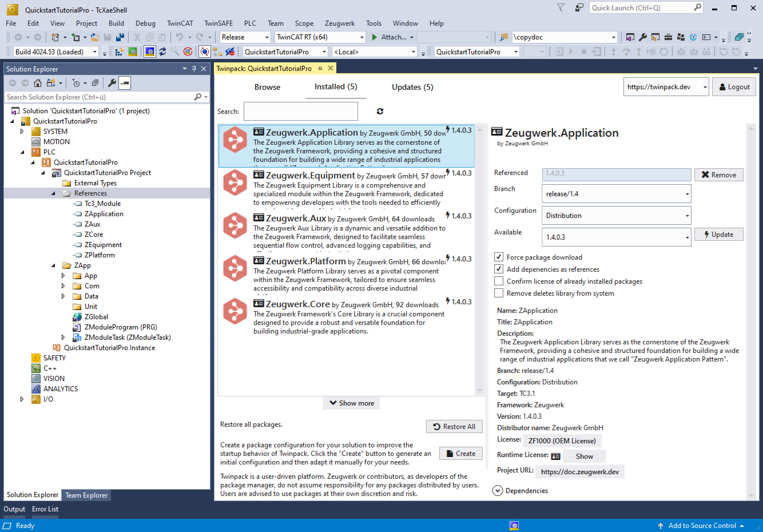763x532 pixels.
Task: Open the TwinCAT RT (x64) platform dropdown
Action: pyautogui.click(x=320, y=37)
